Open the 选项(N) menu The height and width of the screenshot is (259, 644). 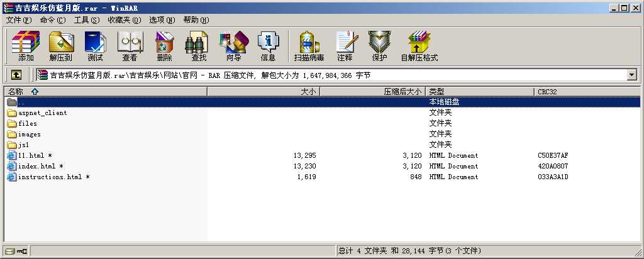pos(162,20)
